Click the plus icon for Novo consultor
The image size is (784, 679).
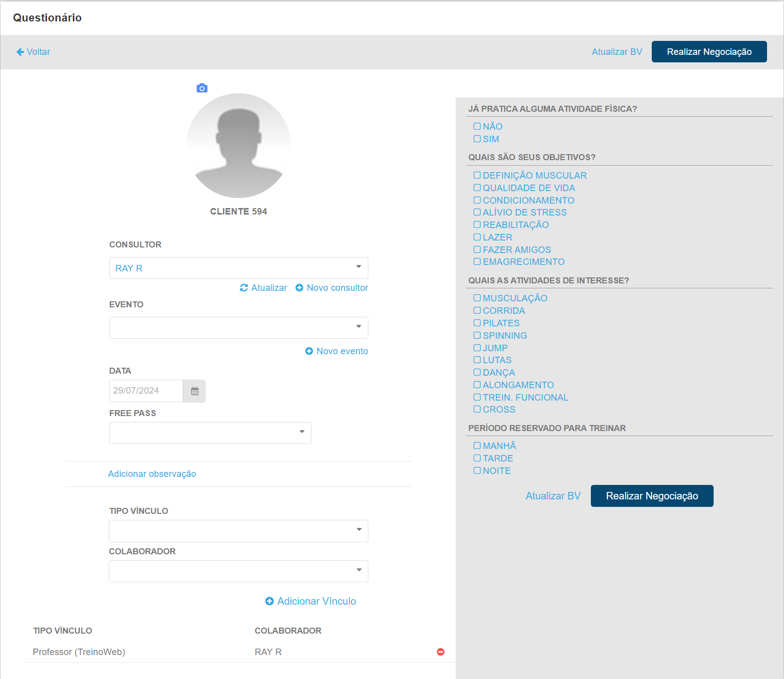299,288
